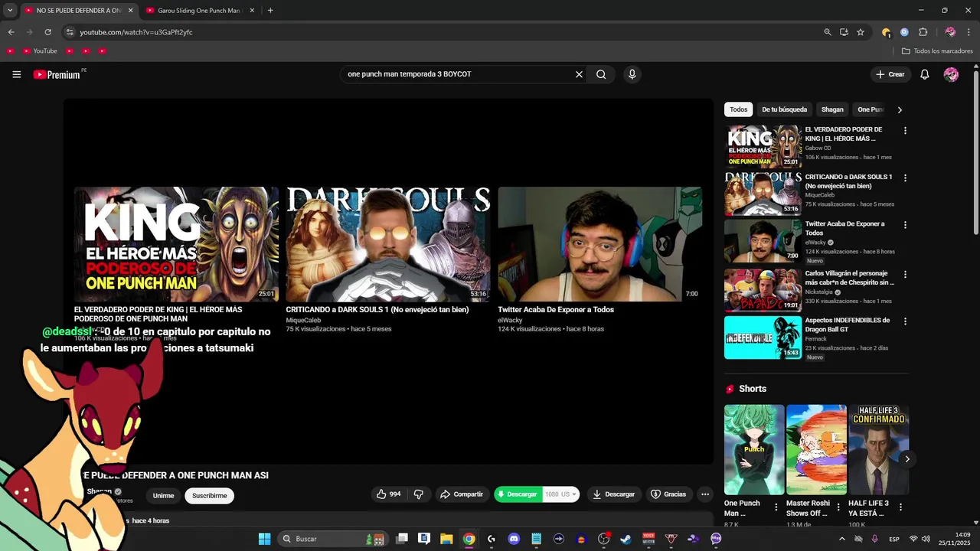Viewport: 980px width, 551px height.
Task: Click install app icon in address bar
Action: [x=844, y=32]
